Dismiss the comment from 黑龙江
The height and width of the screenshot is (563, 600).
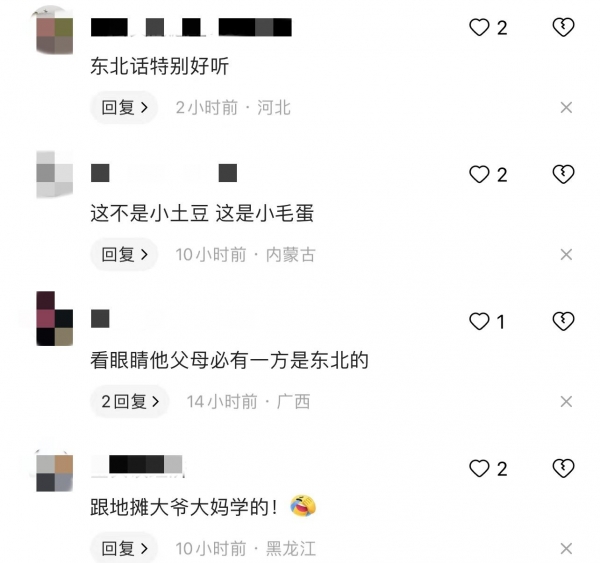pos(566,548)
